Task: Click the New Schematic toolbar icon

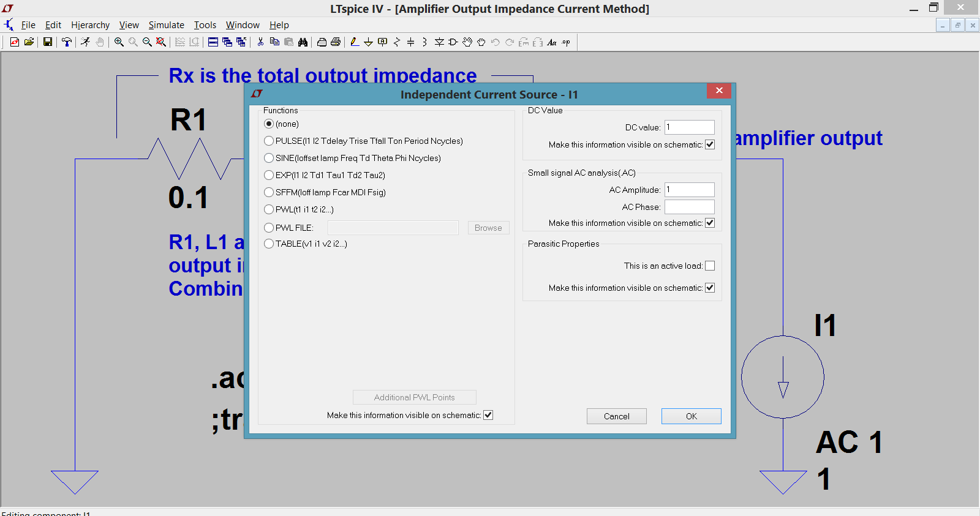Action: (15, 42)
